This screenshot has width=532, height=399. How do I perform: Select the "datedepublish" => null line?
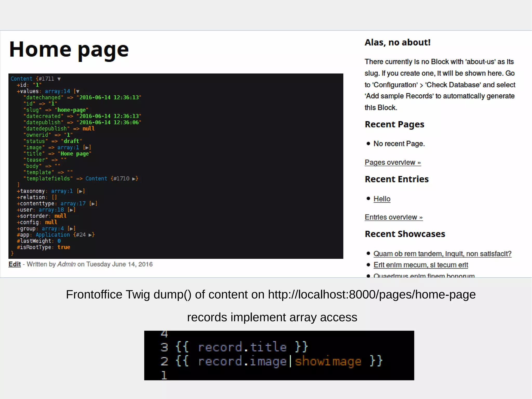pos(59,129)
